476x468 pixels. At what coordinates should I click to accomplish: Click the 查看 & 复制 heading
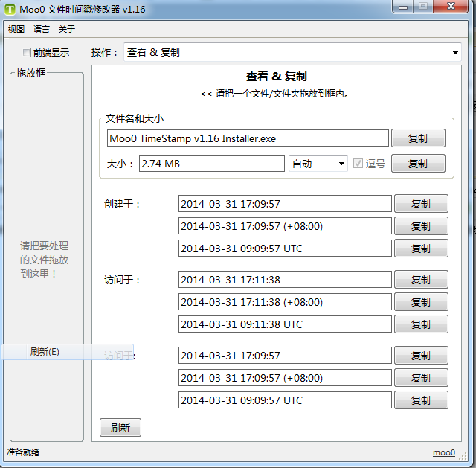(x=277, y=76)
